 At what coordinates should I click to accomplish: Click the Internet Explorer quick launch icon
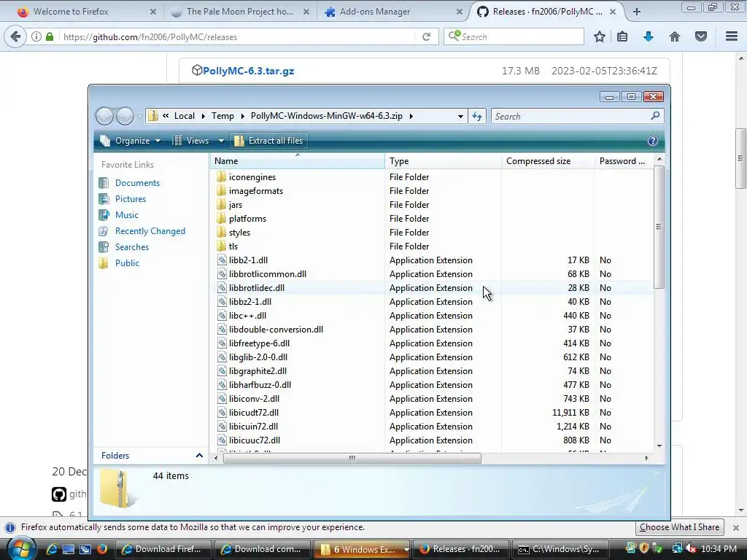pyautogui.click(x=52, y=549)
